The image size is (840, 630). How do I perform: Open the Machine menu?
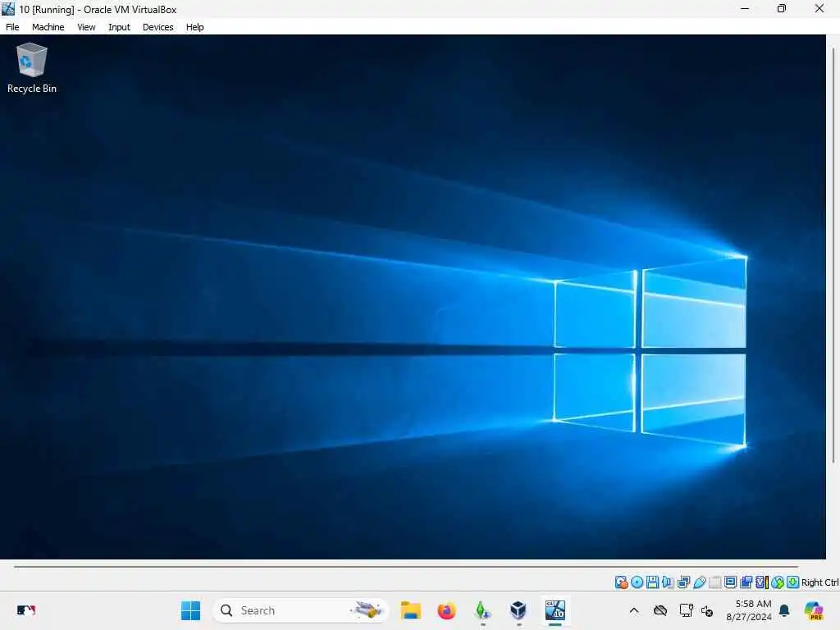point(48,27)
